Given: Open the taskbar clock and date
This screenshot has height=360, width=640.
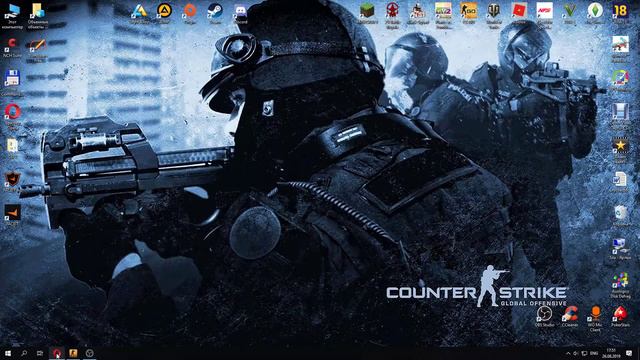Looking at the screenshot, I should (611, 353).
